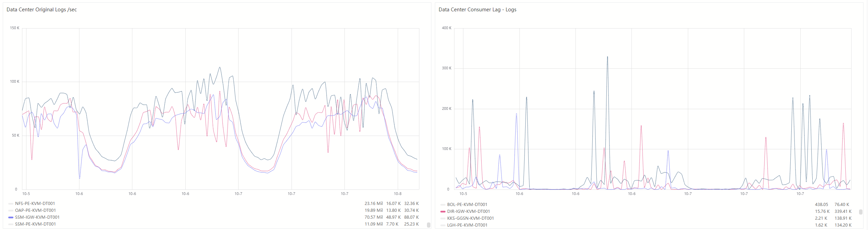This screenshot has height=230, width=868.
Task: Open the Data Center Original Logs panel title menu
Action: point(42,10)
